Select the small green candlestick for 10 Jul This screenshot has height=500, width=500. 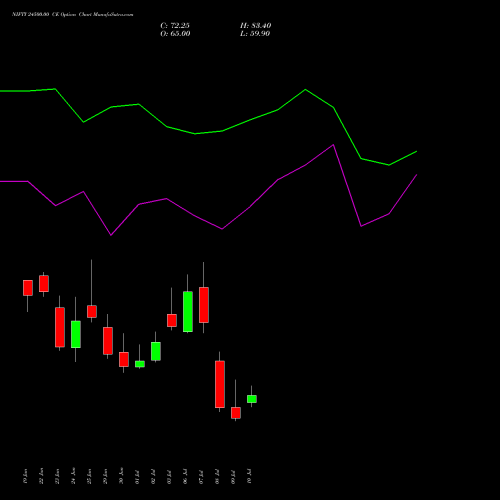pyautogui.click(x=252, y=399)
